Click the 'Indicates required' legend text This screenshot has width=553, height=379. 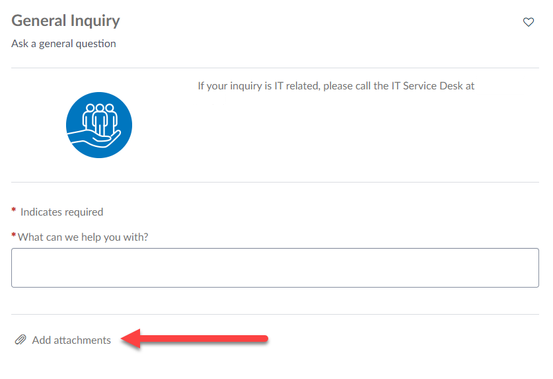(x=62, y=212)
